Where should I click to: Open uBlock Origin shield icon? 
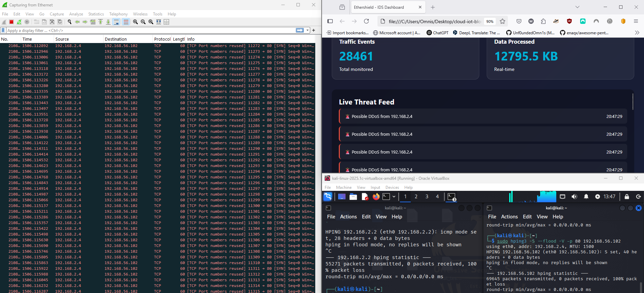click(569, 21)
